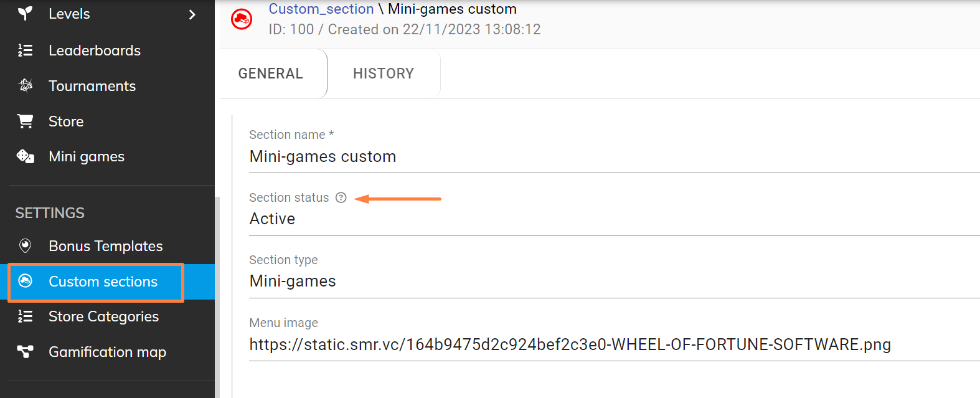The width and height of the screenshot is (980, 398).
Task: Click the Leaderboards list icon
Action: (x=25, y=50)
